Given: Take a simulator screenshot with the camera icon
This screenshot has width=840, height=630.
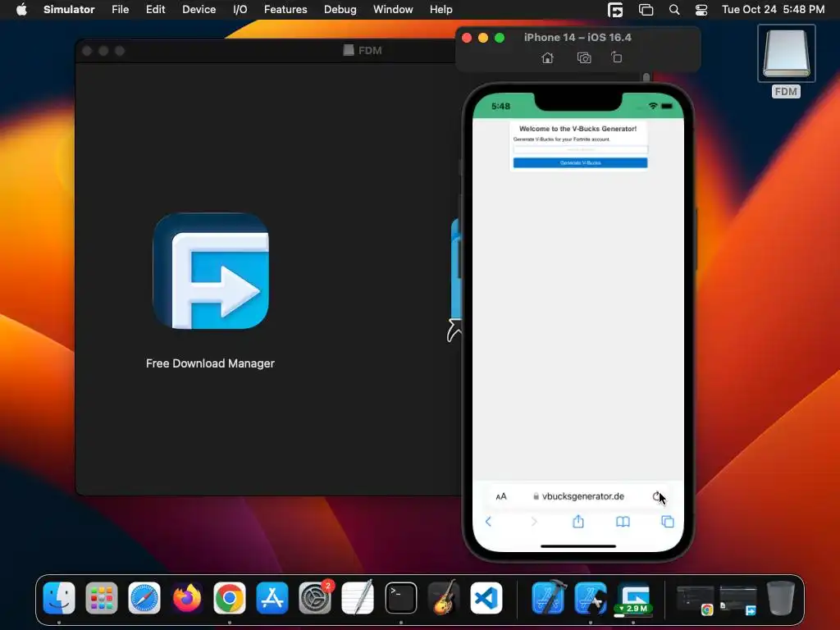Looking at the screenshot, I should (584, 57).
